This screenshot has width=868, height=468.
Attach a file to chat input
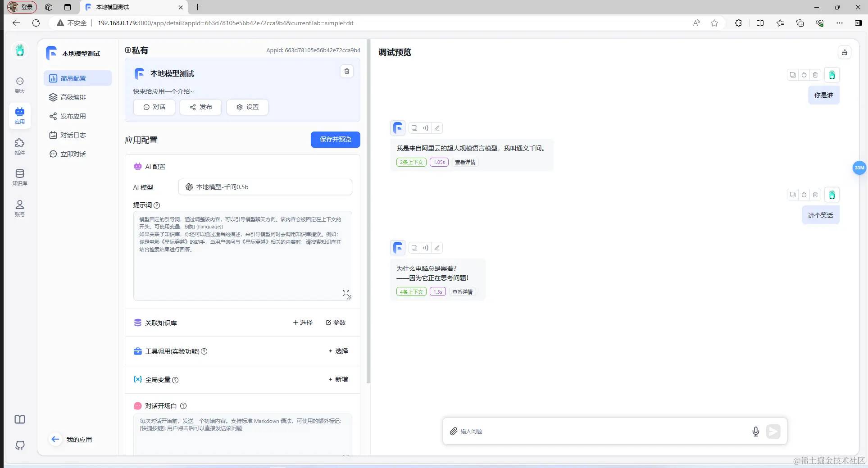453,431
